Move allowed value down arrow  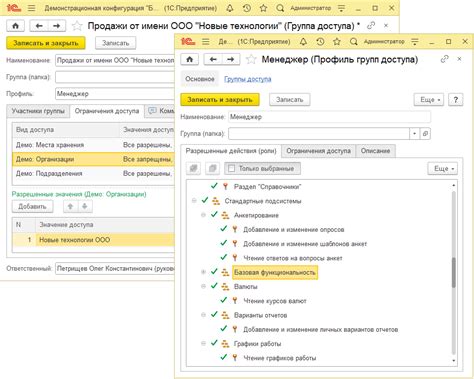(85, 207)
